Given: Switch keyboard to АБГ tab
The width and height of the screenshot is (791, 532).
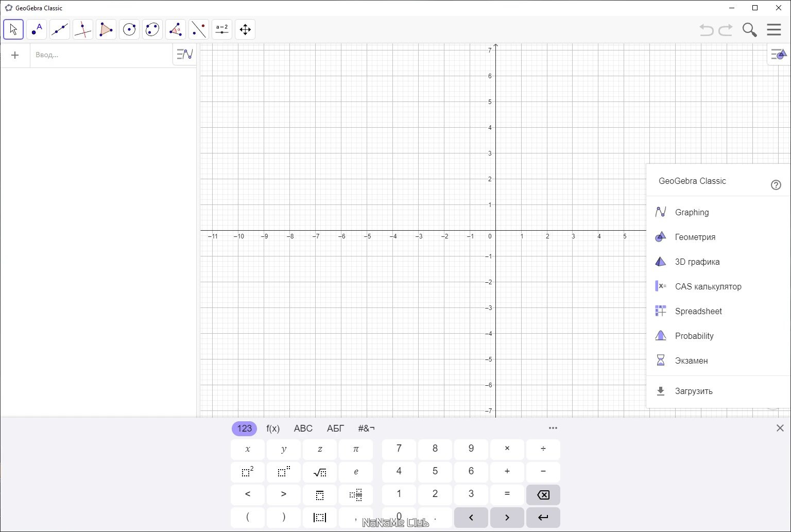Looking at the screenshot, I should coord(336,428).
